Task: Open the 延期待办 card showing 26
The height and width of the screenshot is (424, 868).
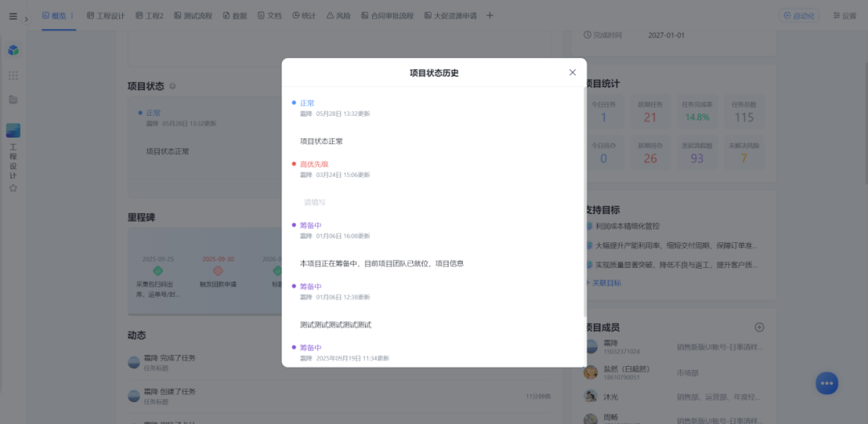Action: [x=650, y=152]
